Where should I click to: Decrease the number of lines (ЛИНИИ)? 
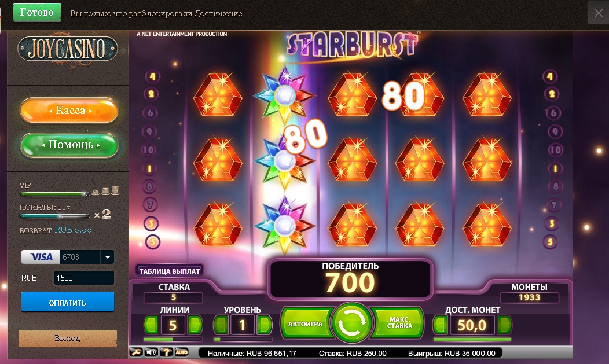click(151, 325)
